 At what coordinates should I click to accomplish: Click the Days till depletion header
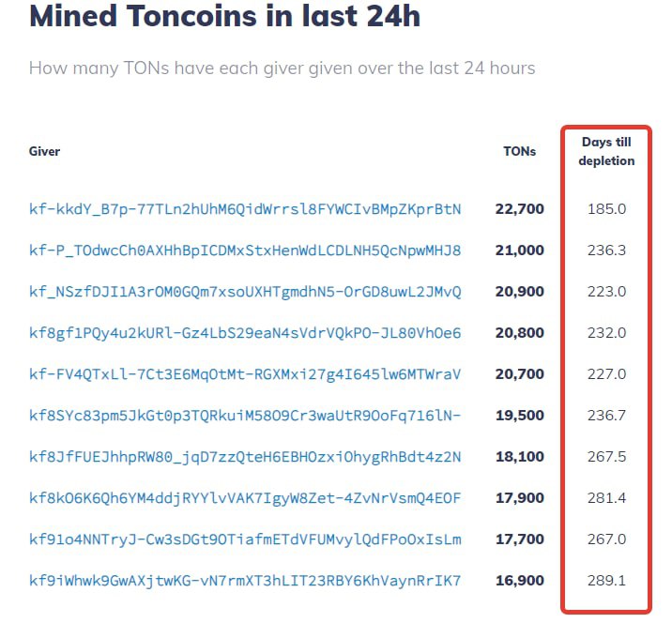click(x=606, y=151)
